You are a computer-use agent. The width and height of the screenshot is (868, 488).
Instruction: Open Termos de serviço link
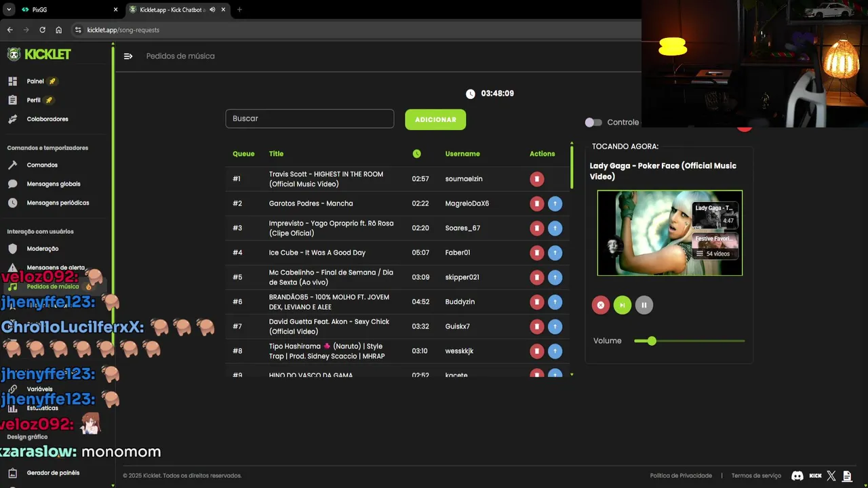[x=756, y=476]
